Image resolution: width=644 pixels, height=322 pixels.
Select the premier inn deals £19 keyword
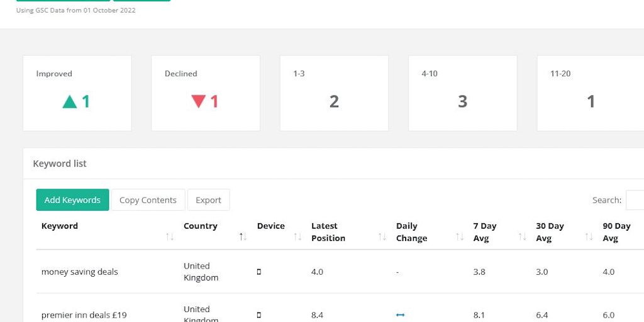point(84,315)
